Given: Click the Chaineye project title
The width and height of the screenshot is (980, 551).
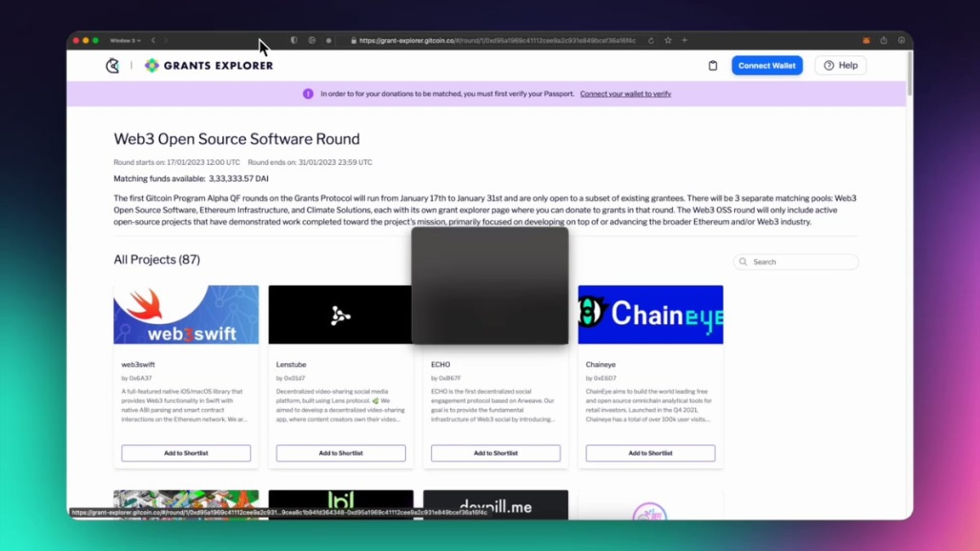Looking at the screenshot, I should point(601,364).
